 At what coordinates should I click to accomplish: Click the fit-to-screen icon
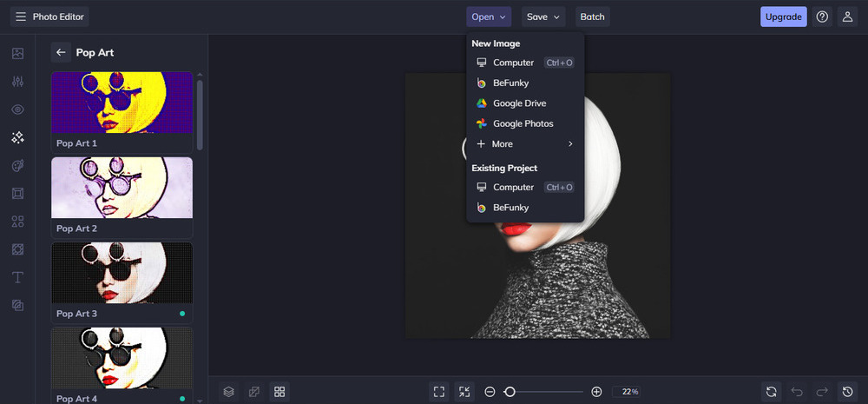[439, 392]
